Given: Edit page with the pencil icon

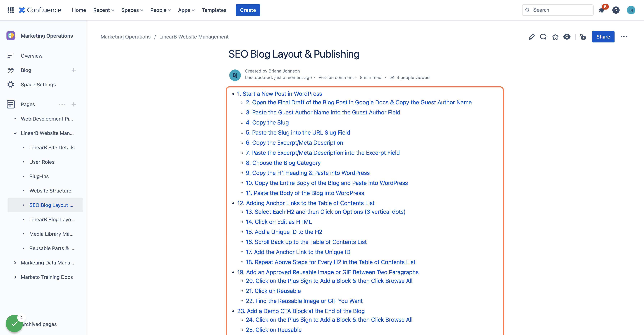Looking at the screenshot, I should point(532,37).
